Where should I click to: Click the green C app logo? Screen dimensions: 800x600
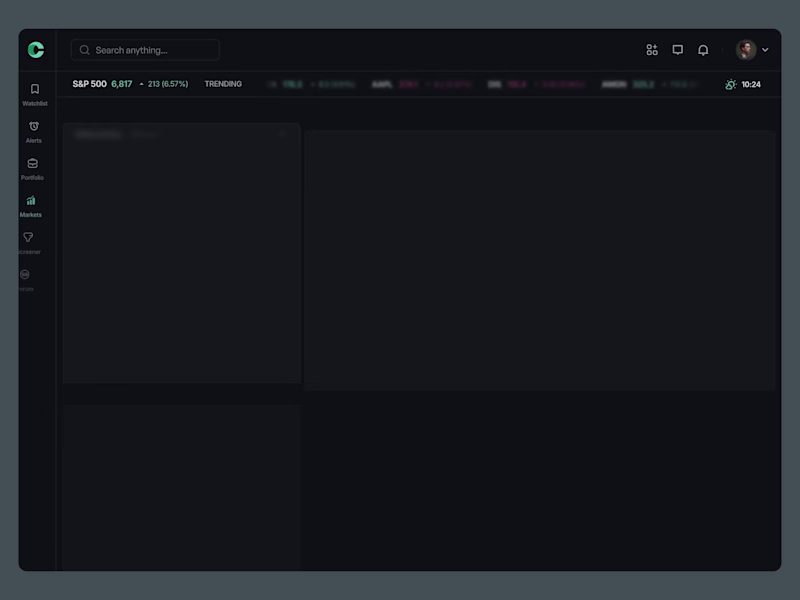pyautogui.click(x=36, y=50)
